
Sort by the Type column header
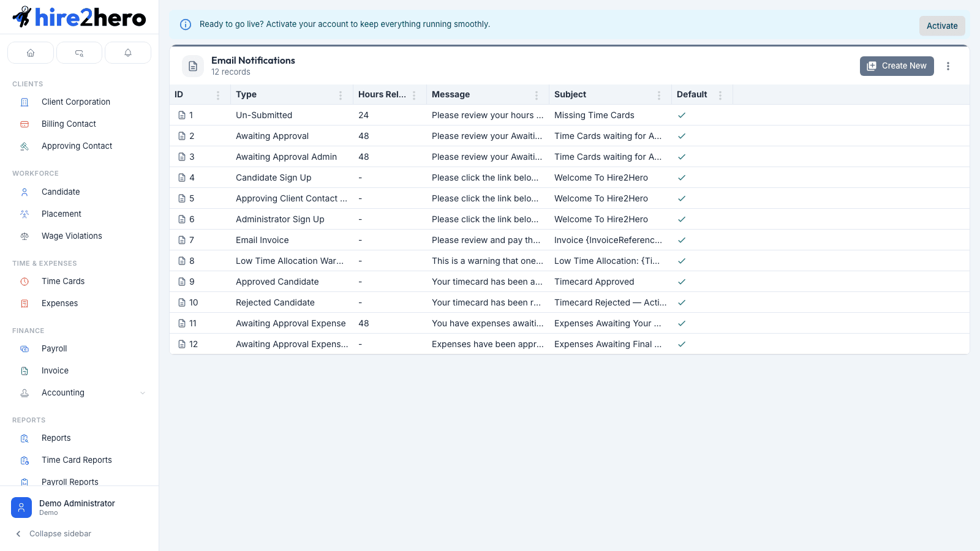tap(246, 94)
